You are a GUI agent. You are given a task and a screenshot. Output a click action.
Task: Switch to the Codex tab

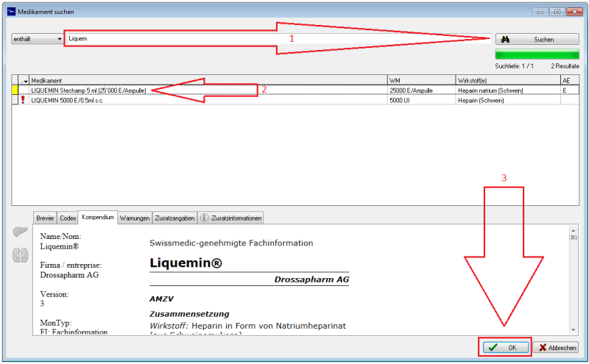pos(68,218)
